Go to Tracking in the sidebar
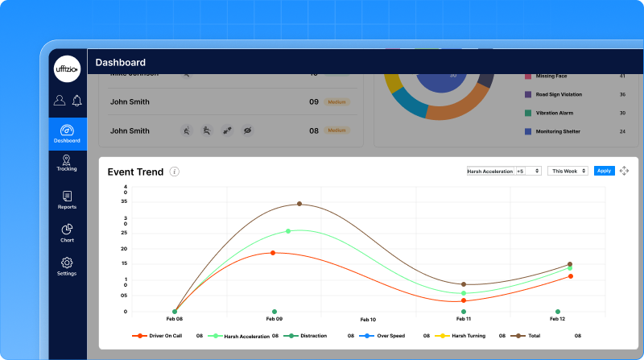The height and width of the screenshot is (360, 644). 67,162
